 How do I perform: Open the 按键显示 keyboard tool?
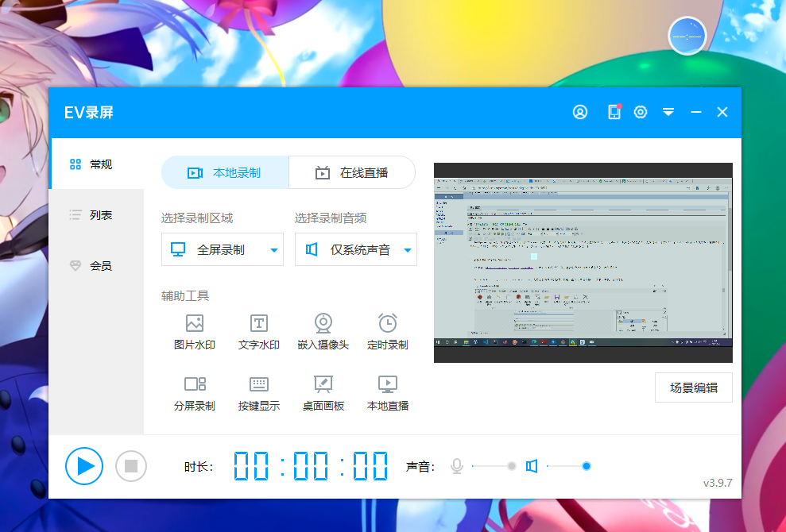[258, 394]
